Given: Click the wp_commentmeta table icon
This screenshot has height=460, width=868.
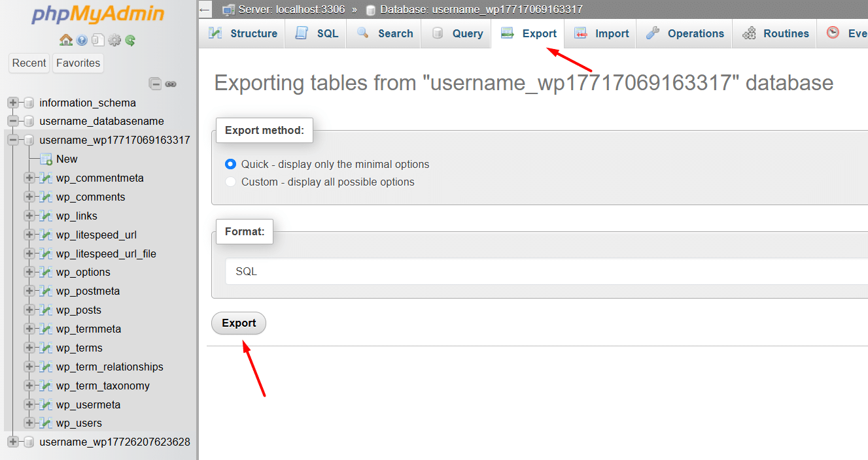Looking at the screenshot, I should [x=46, y=178].
